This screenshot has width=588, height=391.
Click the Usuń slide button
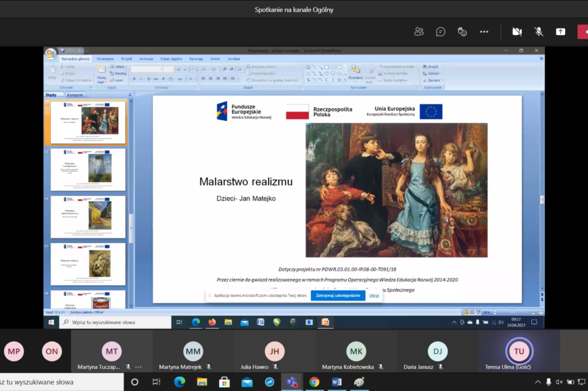point(117,80)
